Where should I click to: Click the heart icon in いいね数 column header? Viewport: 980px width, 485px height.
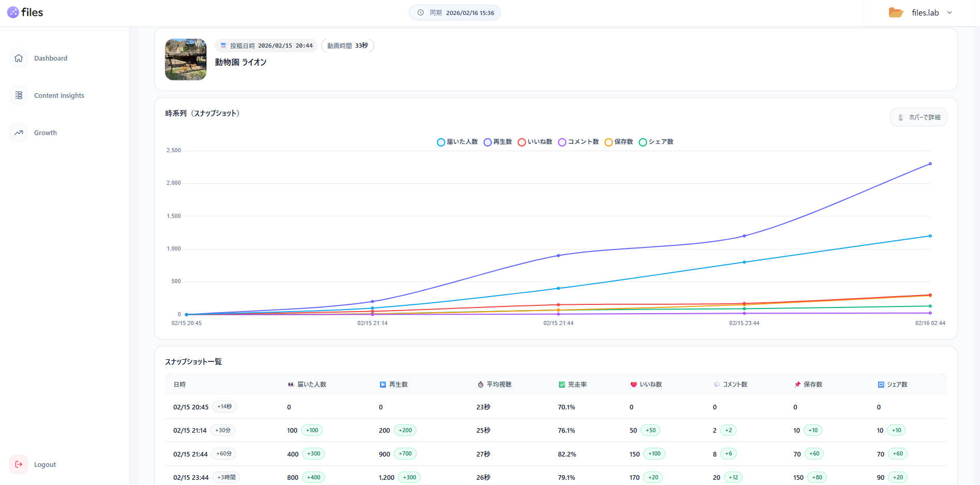pyautogui.click(x=633, y=385)
